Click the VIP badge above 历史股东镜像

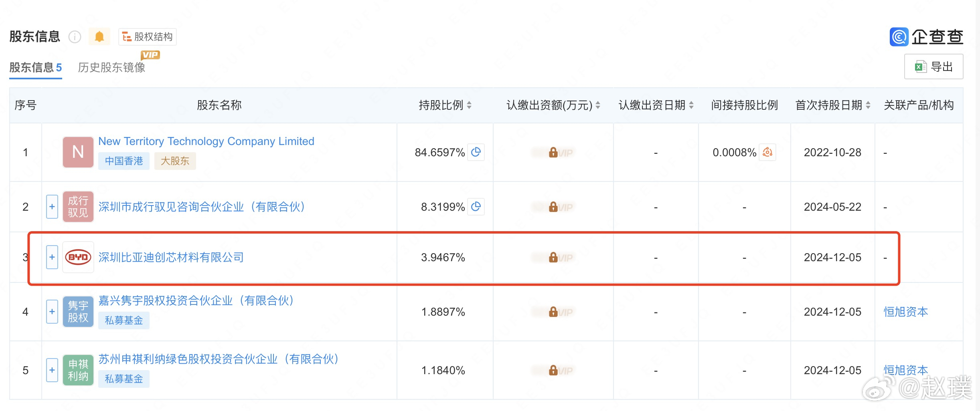[x=150, y=55]
